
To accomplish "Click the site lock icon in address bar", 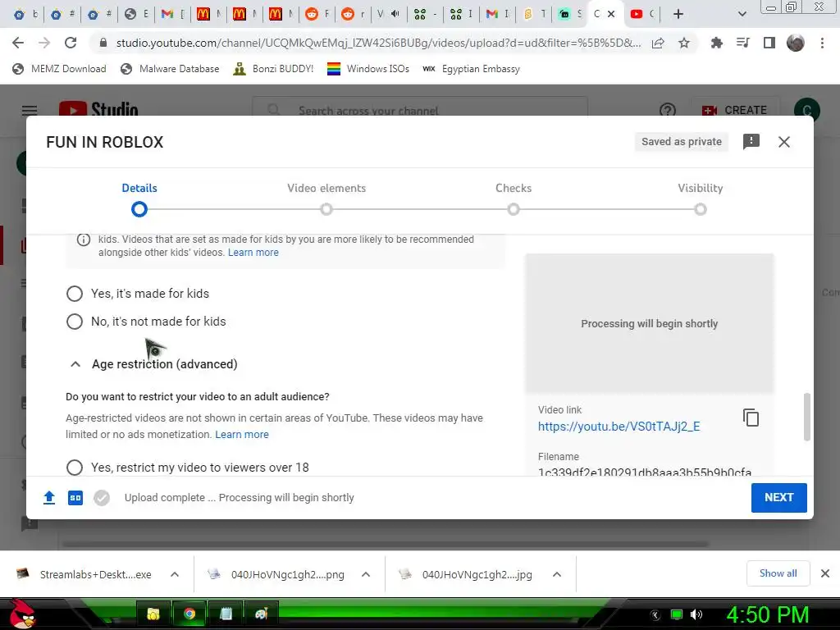I will coord(103,43).
